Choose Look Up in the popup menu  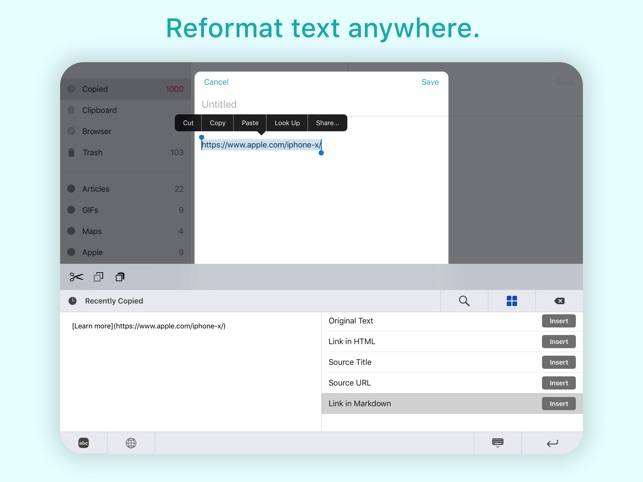coord(287,123)
